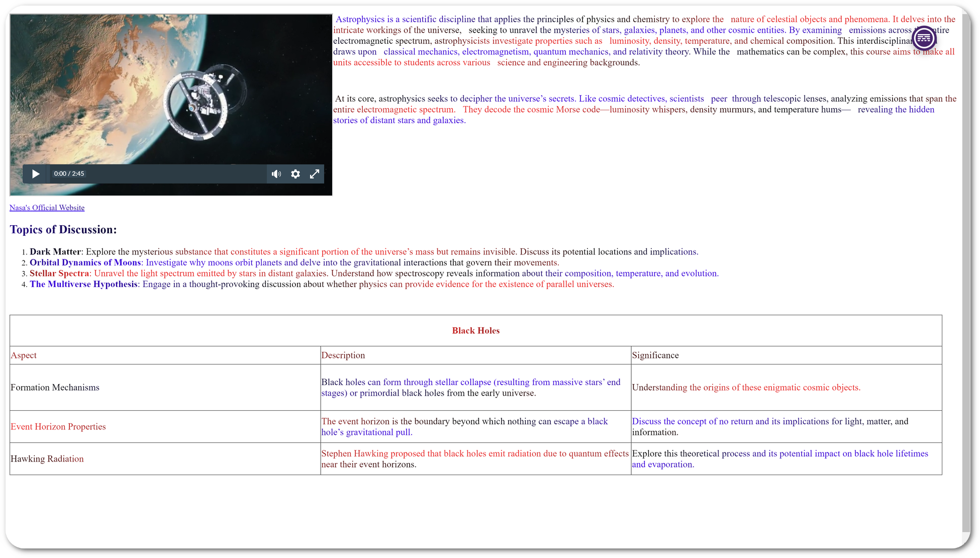This screenshot has width=980, height=558.
Task: Click the Topics of Discussion heading
Action: (x=63, y=230)
